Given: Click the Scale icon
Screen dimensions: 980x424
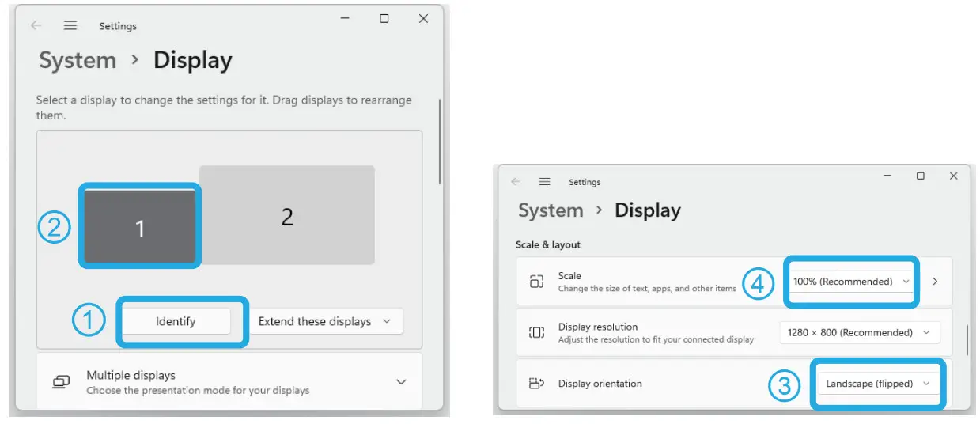Looking at the screenshot, I should point(536,282).
